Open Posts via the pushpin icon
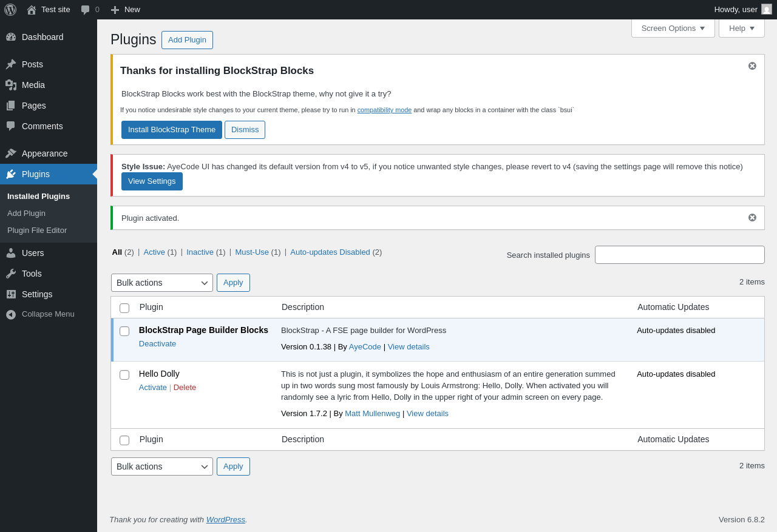The width and height of the screenshot is (777, 532). click(x=11, y=64)
